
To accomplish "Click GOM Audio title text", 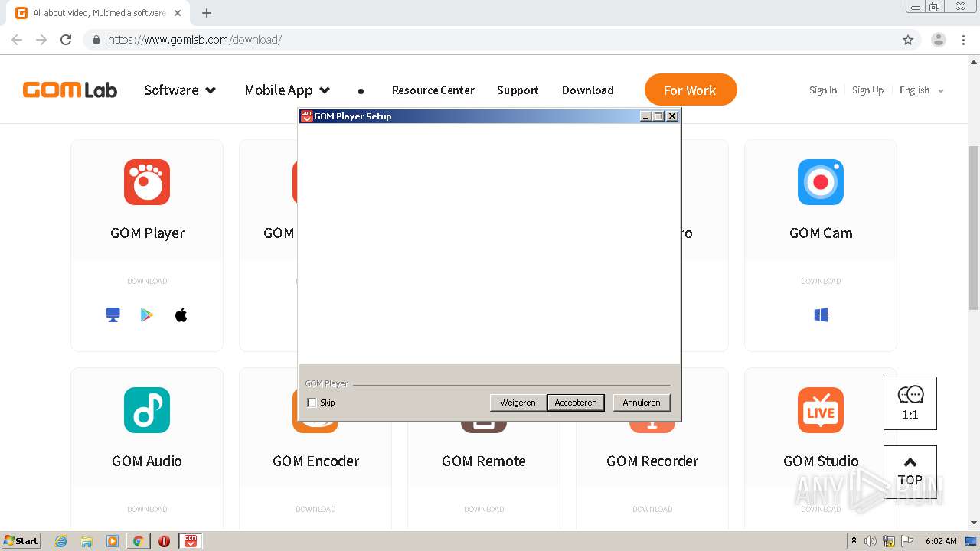I will (x=147, y=461).
